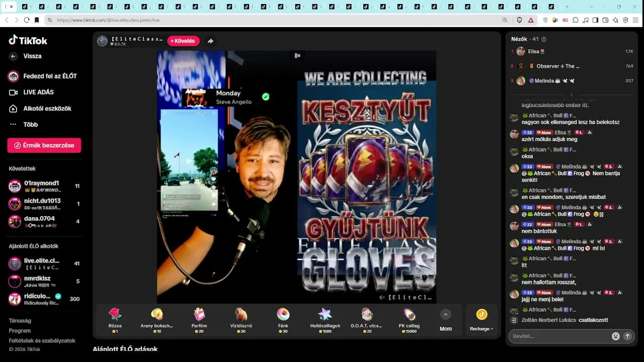Go back with the Vissza arrow
644x362 pixels.
coord(13,56)
